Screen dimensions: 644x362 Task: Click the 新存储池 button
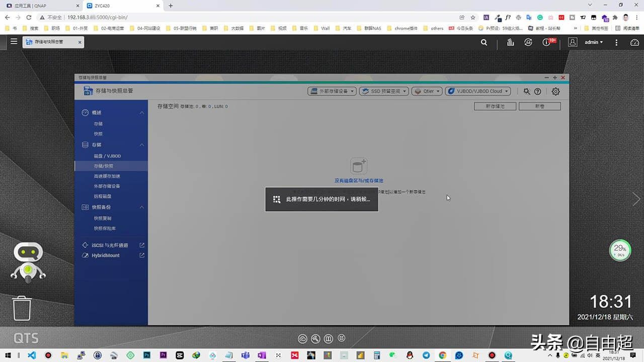point(495,106)
